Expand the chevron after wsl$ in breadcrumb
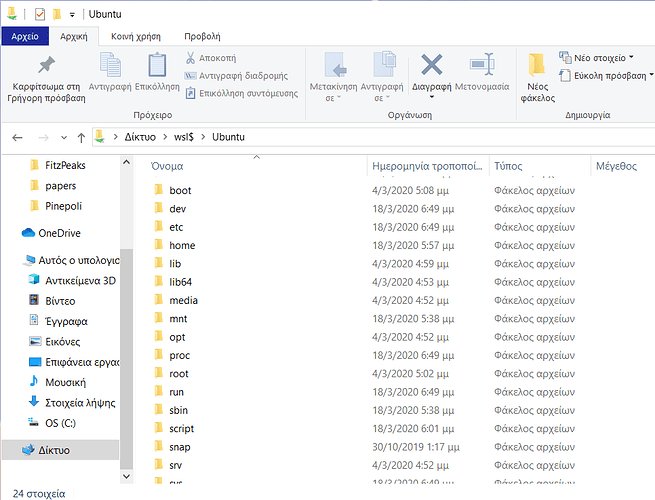Image resolution: width=655 pixels, height=500 pixels. (x=203, y=137)
